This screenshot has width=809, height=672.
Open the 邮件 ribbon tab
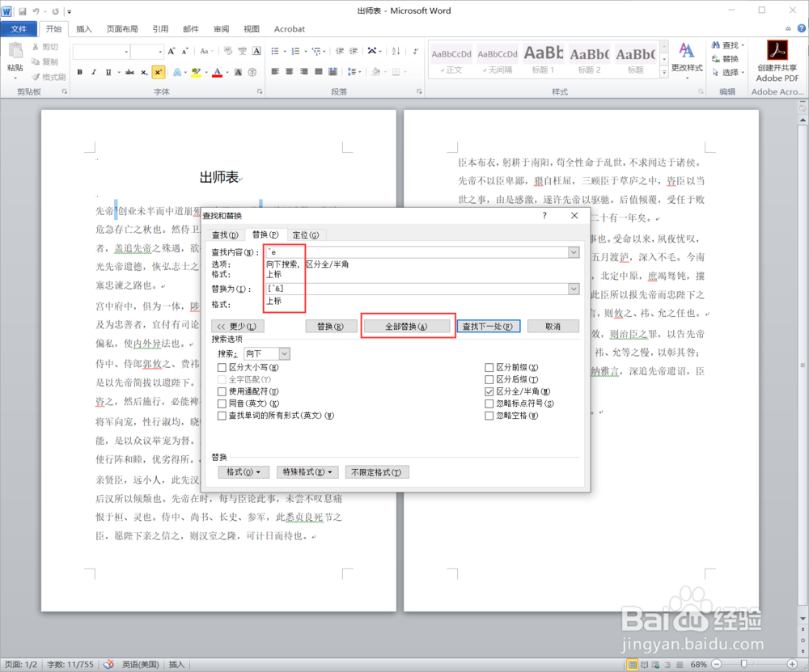pyautogui.click(x=191, y=29)
